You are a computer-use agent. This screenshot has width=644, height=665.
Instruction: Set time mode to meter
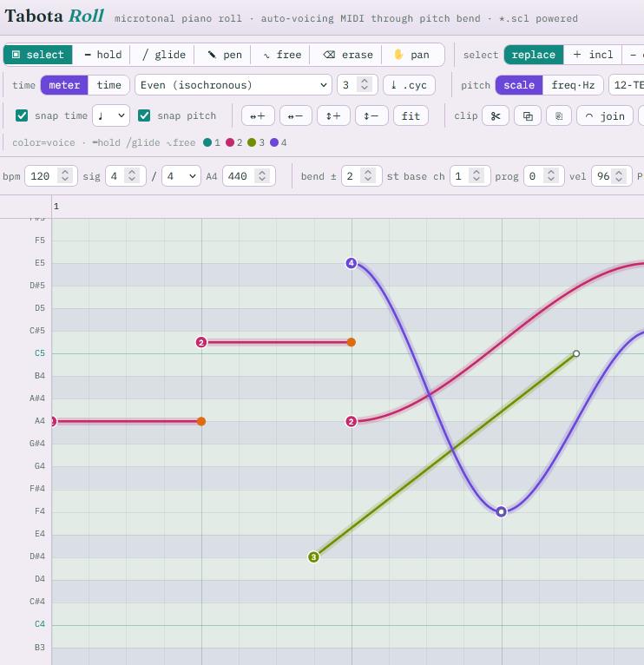(64, 85)
